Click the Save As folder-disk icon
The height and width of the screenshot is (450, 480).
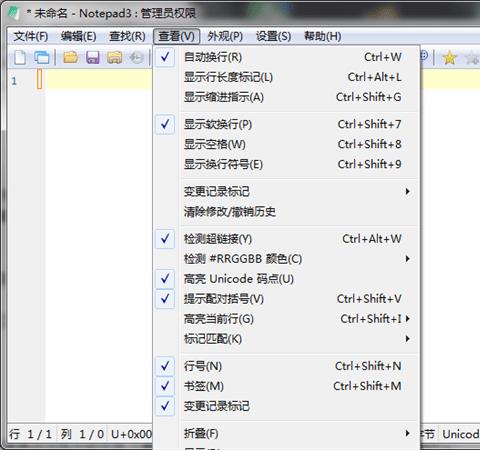[114, 58]
